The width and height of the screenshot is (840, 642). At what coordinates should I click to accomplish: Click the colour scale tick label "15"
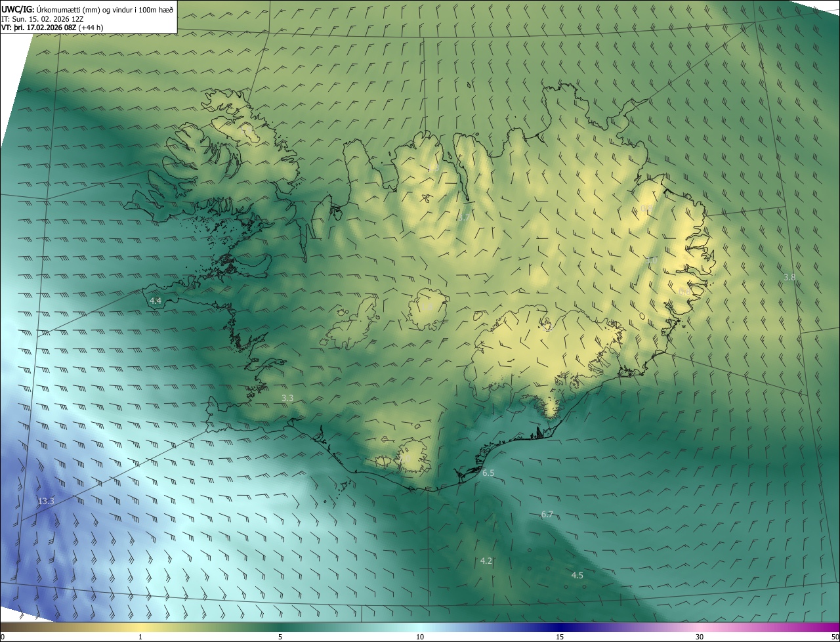coord(560,637)
